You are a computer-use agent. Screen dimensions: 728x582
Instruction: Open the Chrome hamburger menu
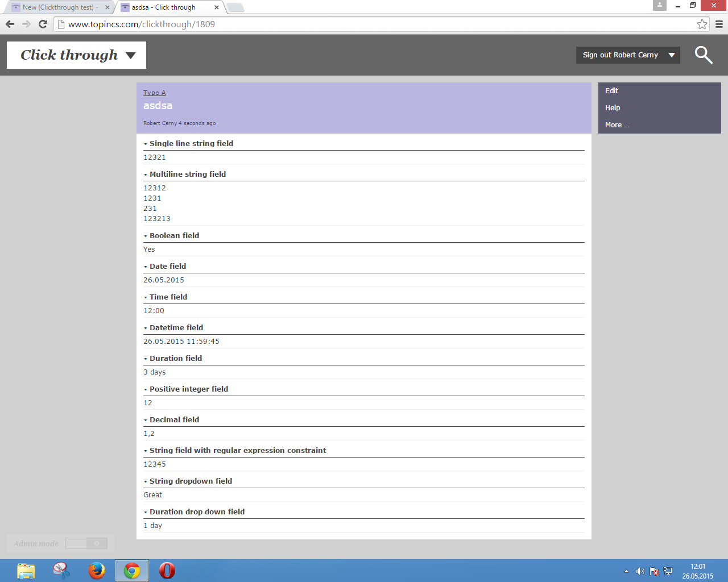719,24
